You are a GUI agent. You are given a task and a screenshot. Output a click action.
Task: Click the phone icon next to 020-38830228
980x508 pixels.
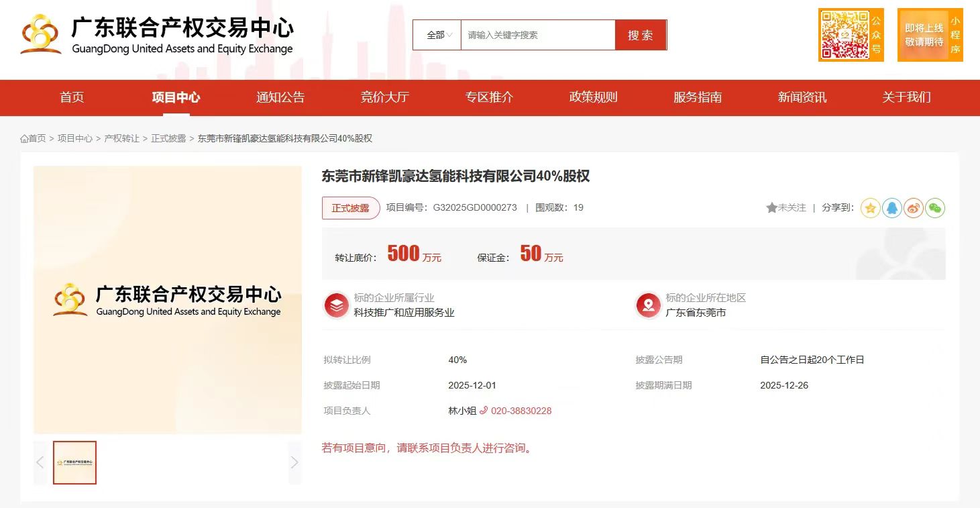click(x=485, y=411)
